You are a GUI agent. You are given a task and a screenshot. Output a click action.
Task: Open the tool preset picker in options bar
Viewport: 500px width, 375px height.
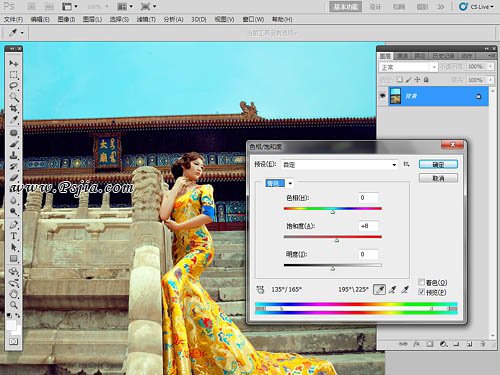click(x=16, y=33)
